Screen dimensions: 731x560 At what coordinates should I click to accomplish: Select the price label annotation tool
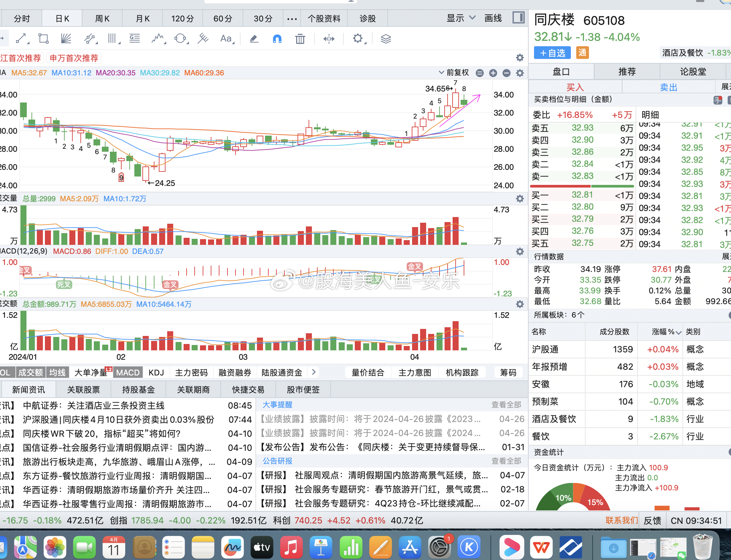(x=135, y=39)
